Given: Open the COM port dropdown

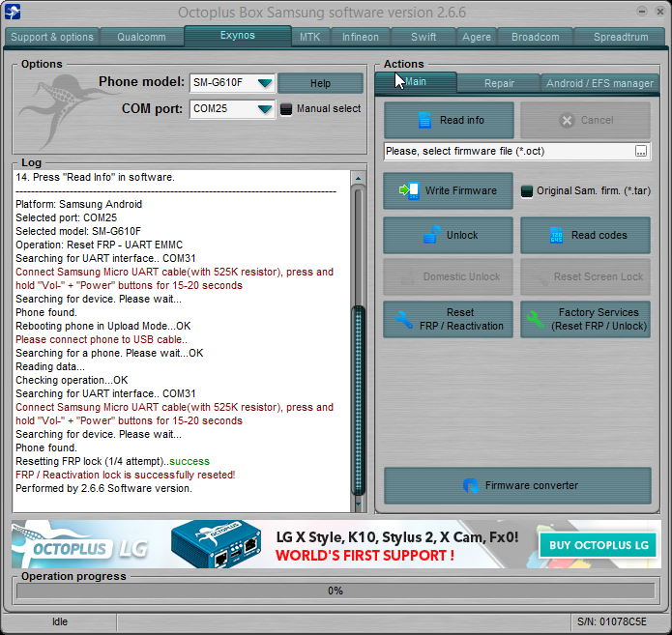Looking at the screenshot, I should (x=265, y=109).
